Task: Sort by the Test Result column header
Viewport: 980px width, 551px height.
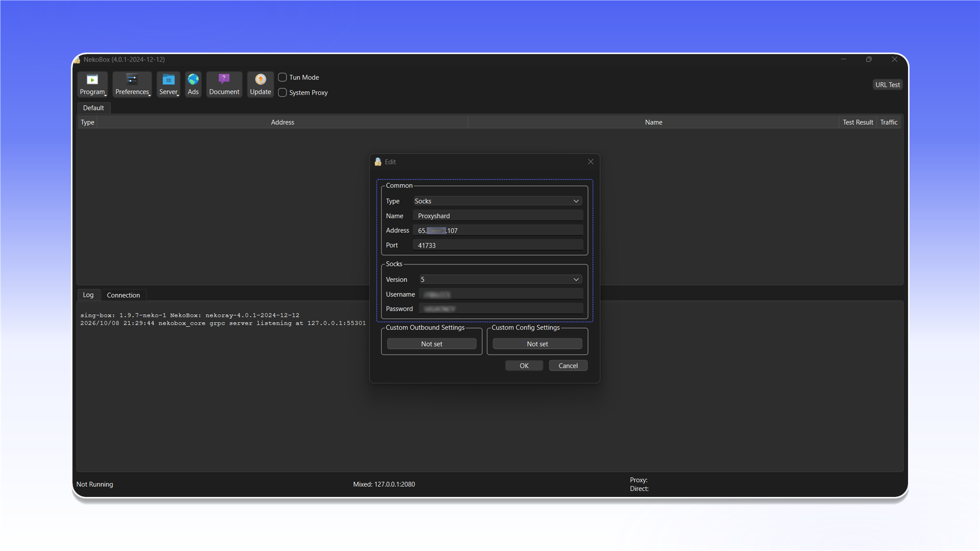Action: 857,122
